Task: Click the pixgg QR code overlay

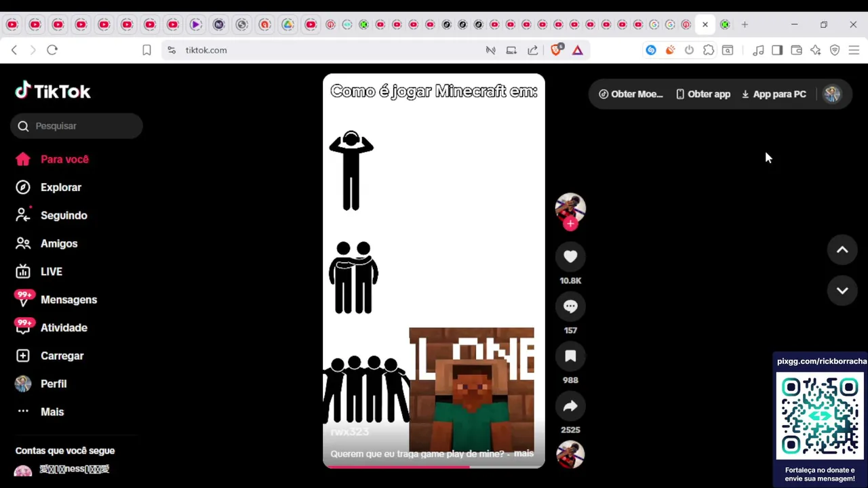Action: (x=820, y=416)
